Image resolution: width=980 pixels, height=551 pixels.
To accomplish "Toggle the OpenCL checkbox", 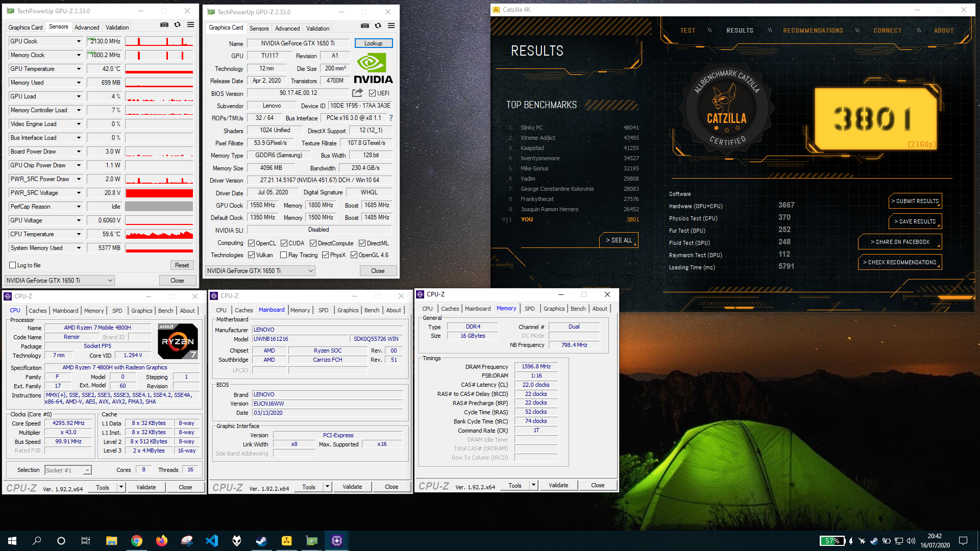I will 251,243.
